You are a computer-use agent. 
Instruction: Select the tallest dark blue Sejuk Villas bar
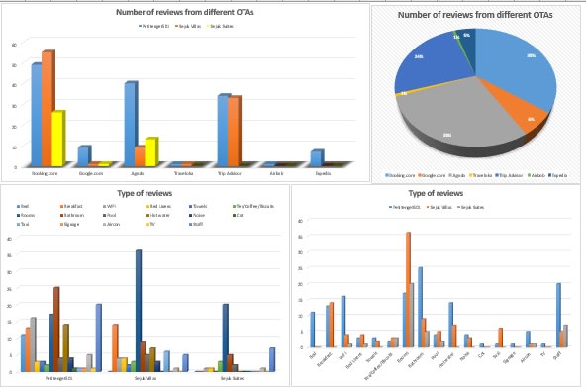coord(139,311)
